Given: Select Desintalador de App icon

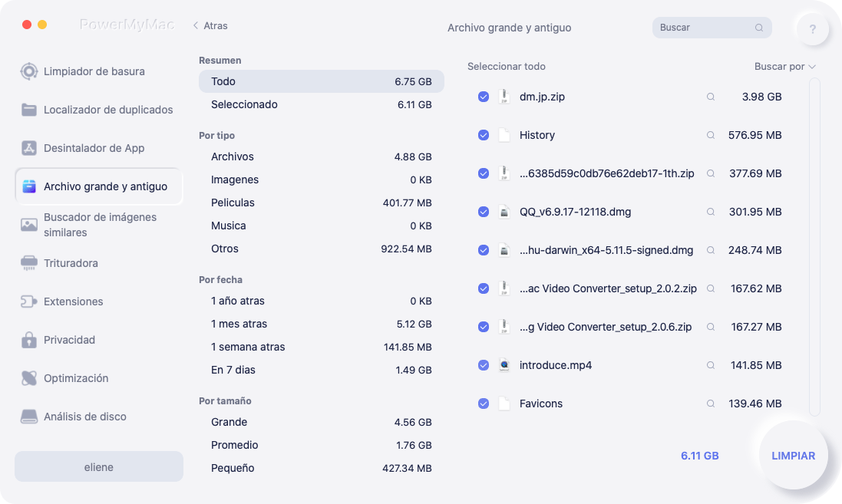Looking at the screenshot, I should (x=29, y=148).
